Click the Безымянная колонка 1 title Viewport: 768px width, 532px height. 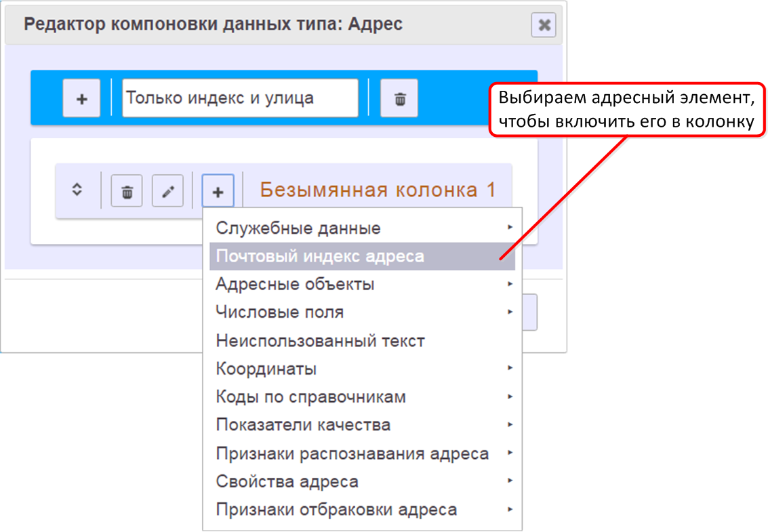click(378, 190)
